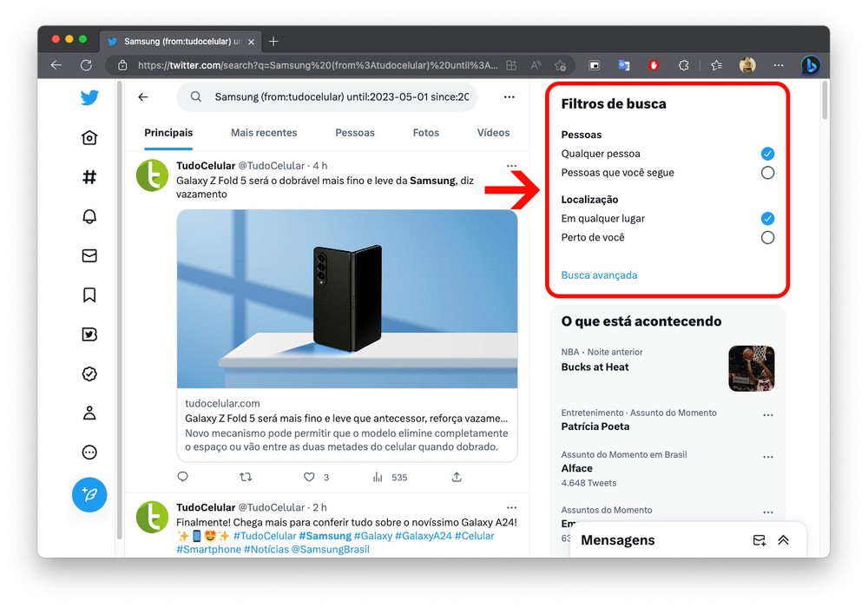This screenshot has width=868, height=608.
Task: Click the Twitter search input field
Action: coord(341,97)
